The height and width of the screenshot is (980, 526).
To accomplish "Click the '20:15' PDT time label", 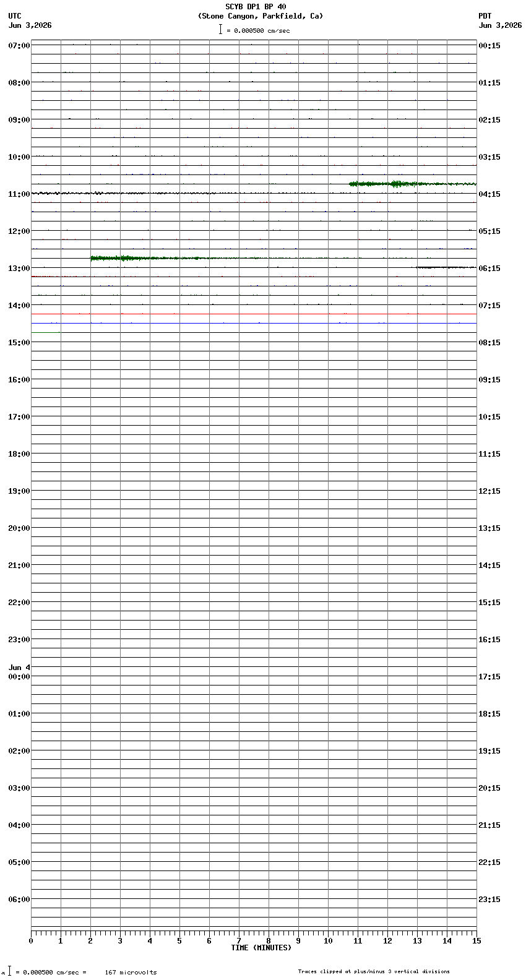I will click(x=489, y=788).
